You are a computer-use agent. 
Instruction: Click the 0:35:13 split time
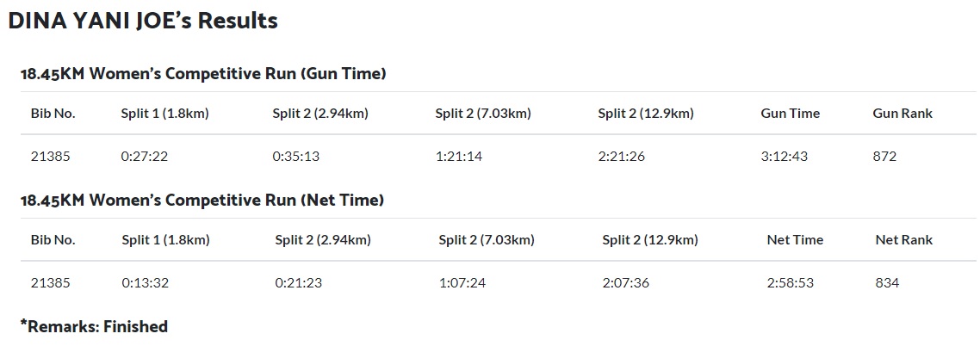294,157
